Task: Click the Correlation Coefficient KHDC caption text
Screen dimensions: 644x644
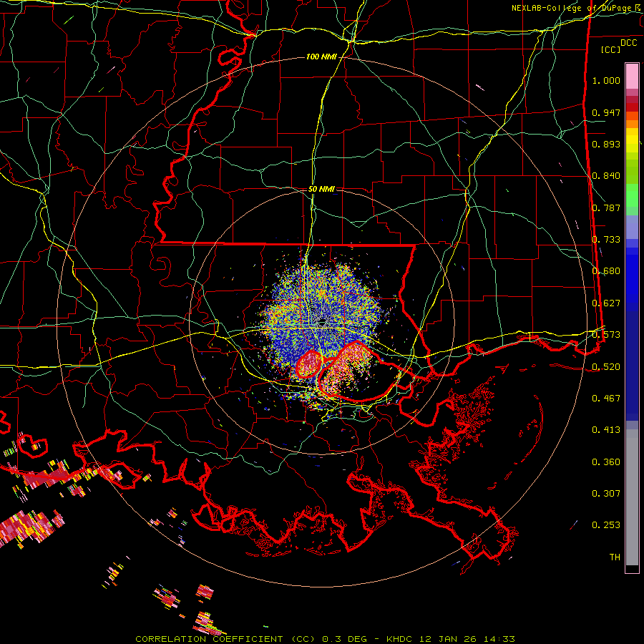Action: click(x=325, y=639)
